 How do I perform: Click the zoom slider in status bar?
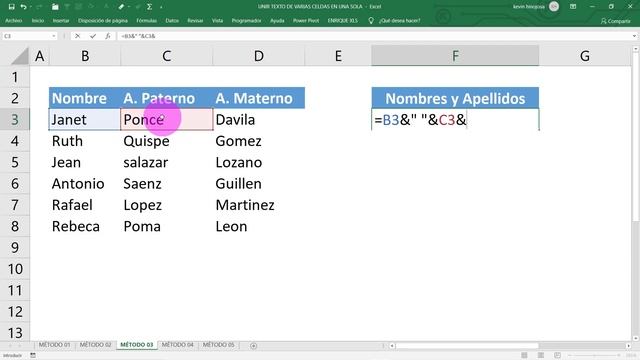[595, 356]
